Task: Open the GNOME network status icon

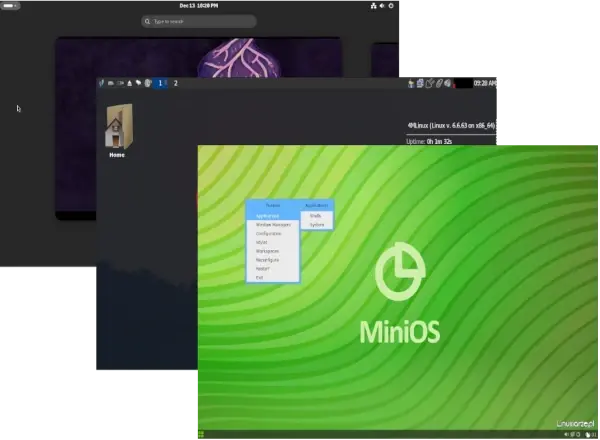Action: click(373, 6)
